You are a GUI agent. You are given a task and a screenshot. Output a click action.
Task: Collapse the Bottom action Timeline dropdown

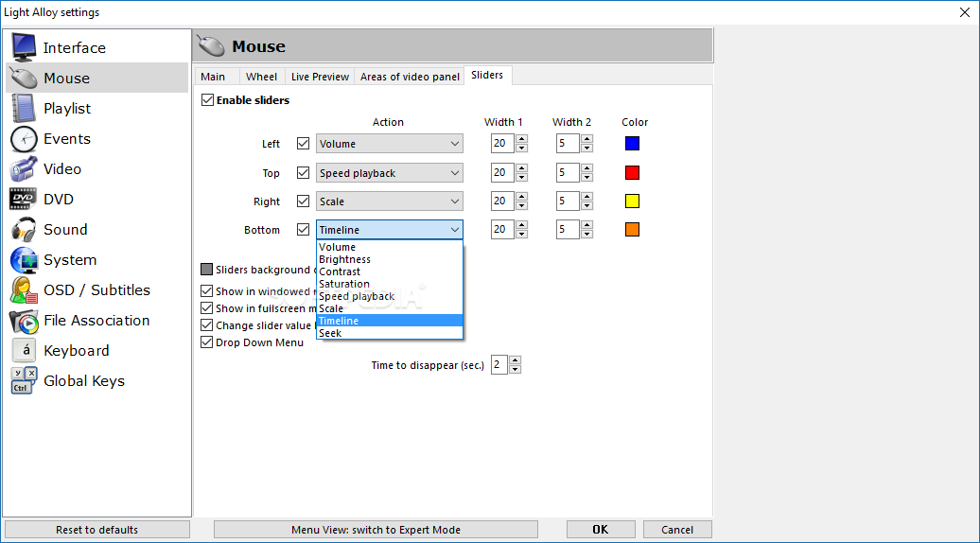click(x=390, y=230)
